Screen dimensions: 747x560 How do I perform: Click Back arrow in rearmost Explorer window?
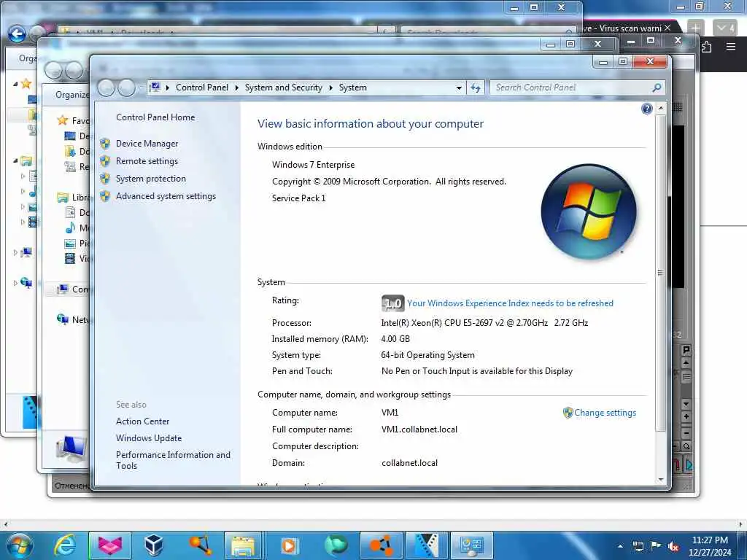tap(18, 34)
